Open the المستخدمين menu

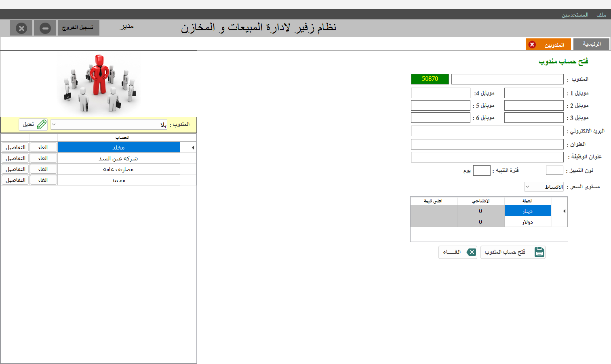point(575,15)
